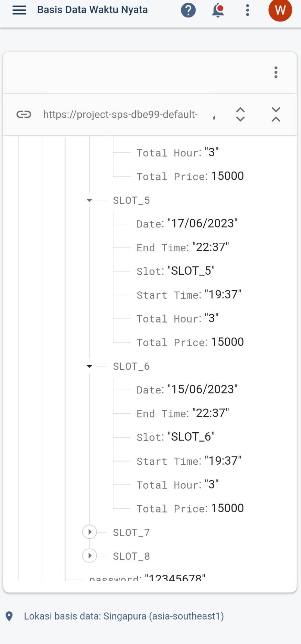Screen dimensions: 301x644
Task: Open the help question mark icon
Action: pyautogui.click(x=188, y=10)
